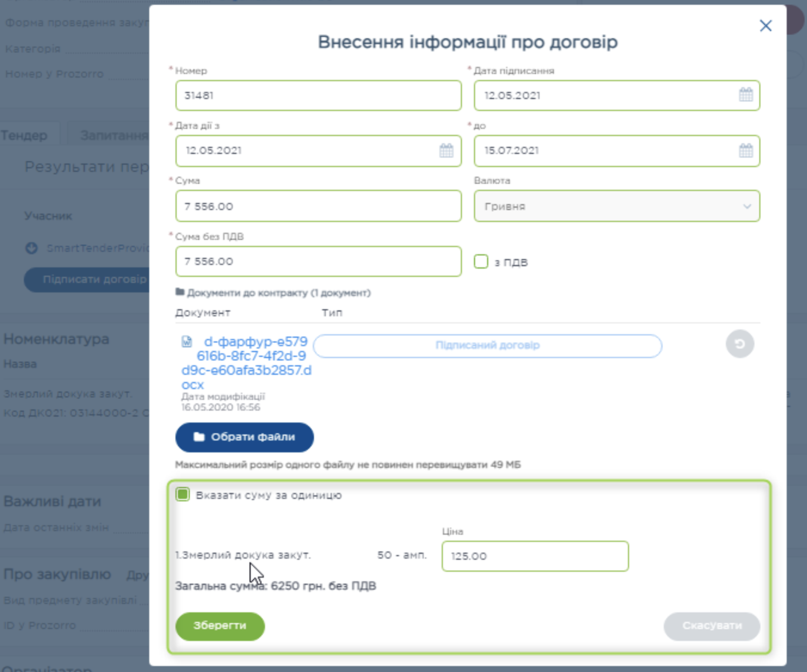Open Підписаний договір document type selector
807x672 pixels.
[487, 346]
